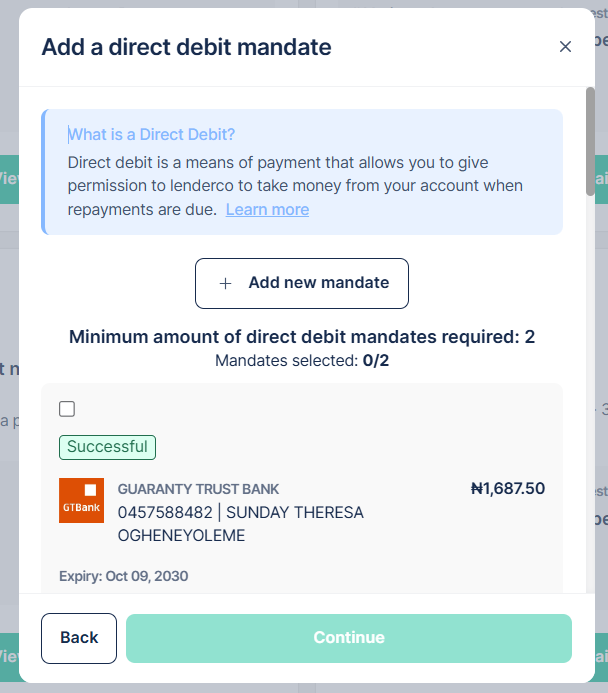Select the account number 0457588482

tap(164, 512)
